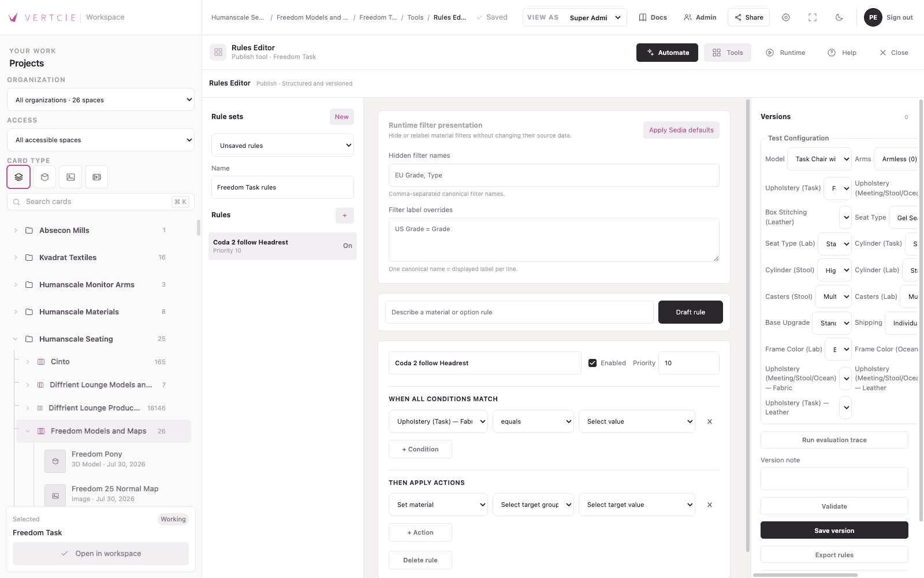
Task: Click Run evaluation trace
Action: click(834, 440)
